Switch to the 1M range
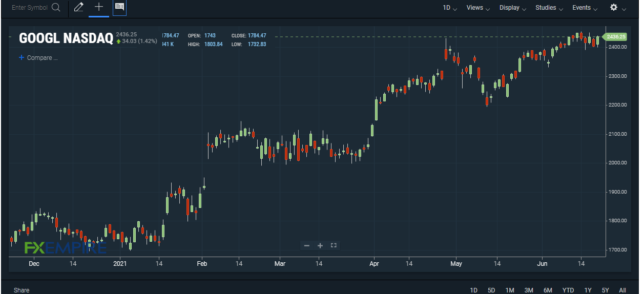 (x=510, y=290)
